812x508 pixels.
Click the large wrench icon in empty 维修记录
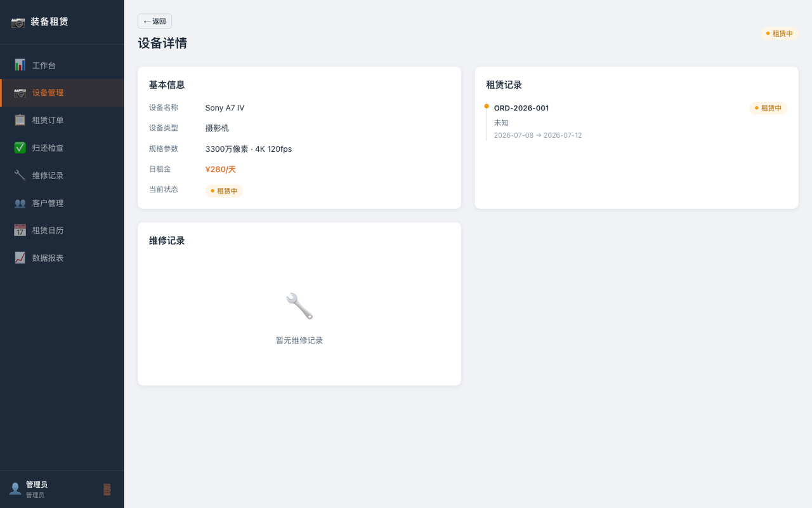299,306
